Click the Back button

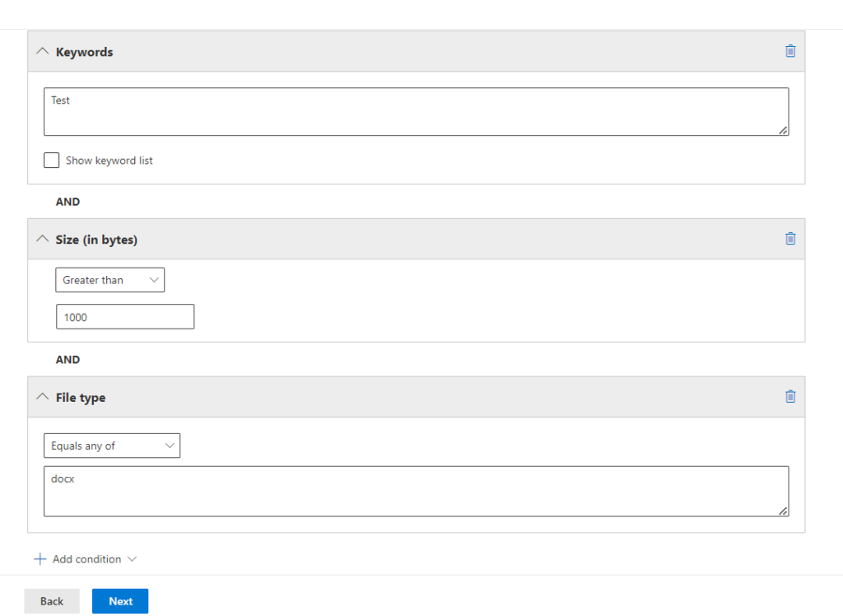tap(52, 601)
